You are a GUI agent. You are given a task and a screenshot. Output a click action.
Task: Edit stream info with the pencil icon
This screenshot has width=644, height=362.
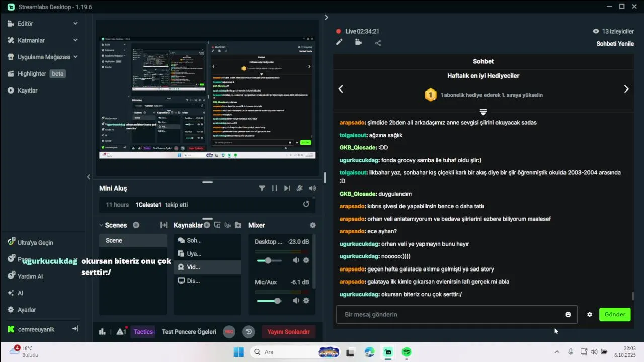pyautogui.click(x=340, y=43)
